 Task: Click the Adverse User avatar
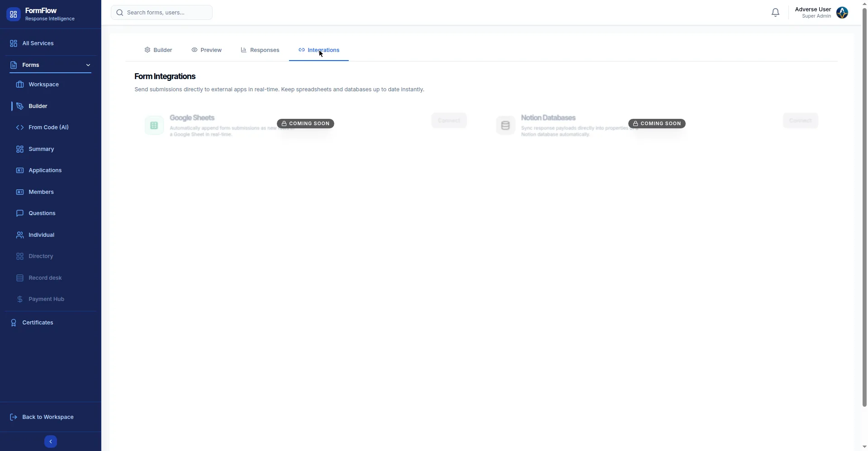tap(842, 13)
